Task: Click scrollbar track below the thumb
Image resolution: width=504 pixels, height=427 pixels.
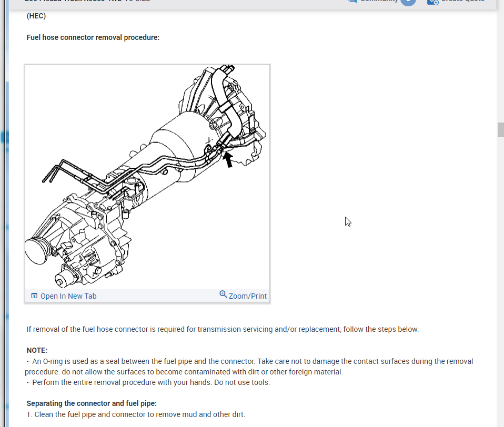Action: click(500, 263)
